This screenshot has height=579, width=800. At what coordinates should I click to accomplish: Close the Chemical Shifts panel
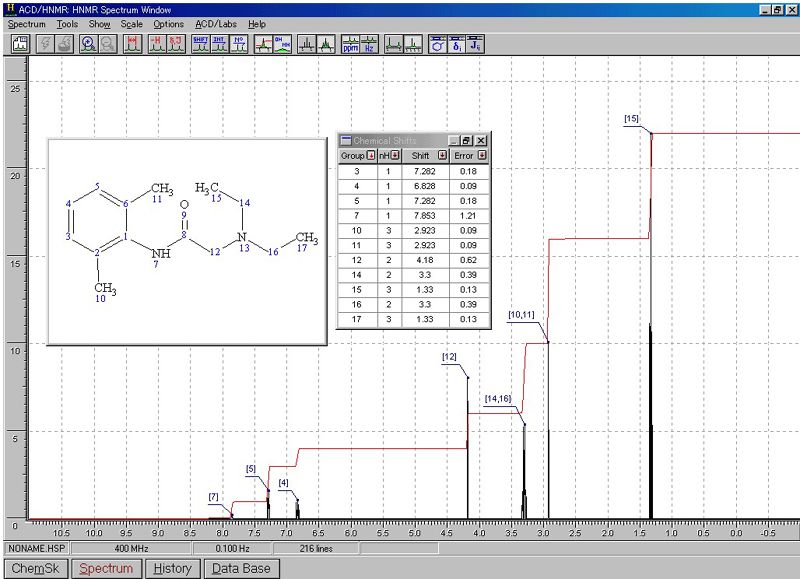click(481, 140)
